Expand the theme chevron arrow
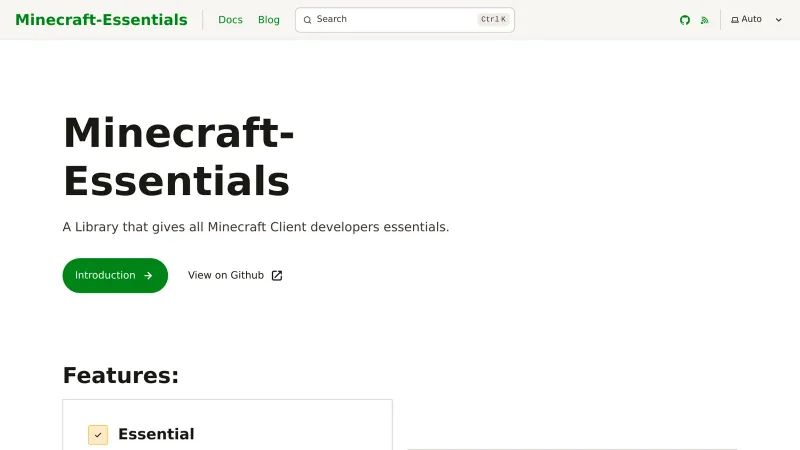Viewport: 800px width, 450px height. pyautogui.click(x=779, y=20)
